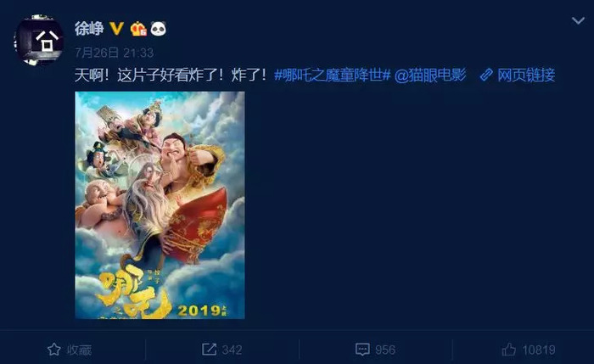Click the membership crown badge icon

tap(138, 29)
